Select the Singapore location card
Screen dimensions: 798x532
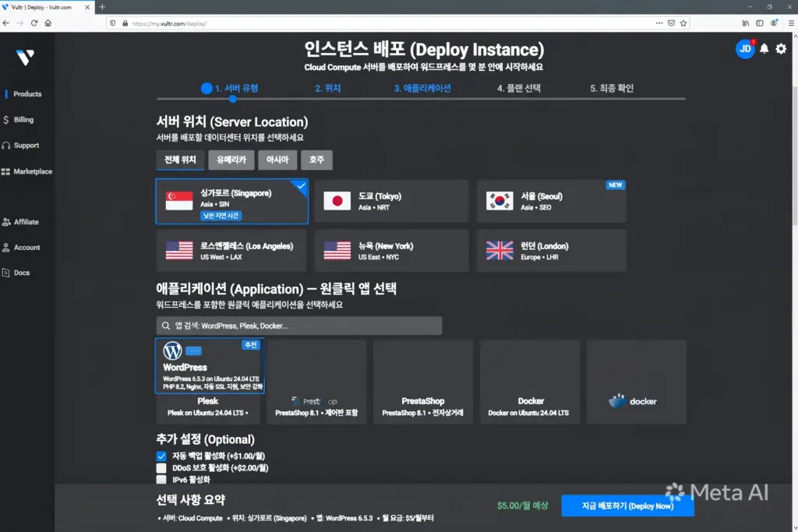pos(231,202)
